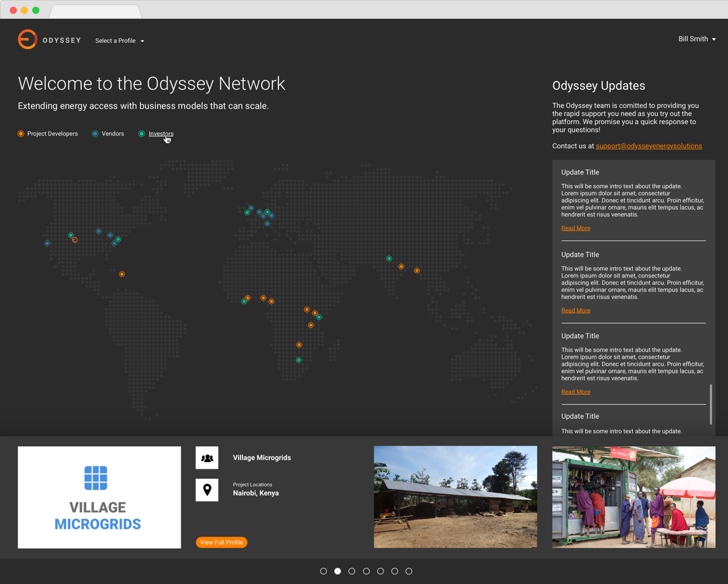Click the "Village Microgrids" name beside the people icon
Image resolution: width=728 pixels, height=584 pixels.
tap(261, 458)
